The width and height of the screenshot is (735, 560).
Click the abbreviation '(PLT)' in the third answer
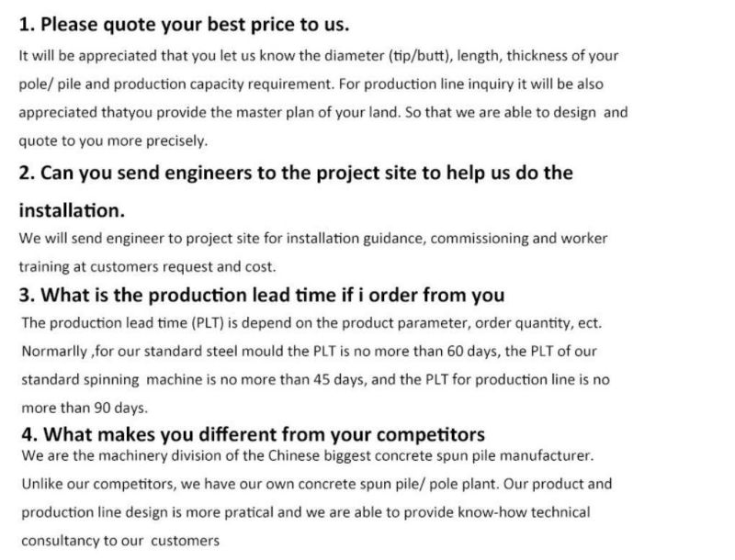(x=208, y=323)
